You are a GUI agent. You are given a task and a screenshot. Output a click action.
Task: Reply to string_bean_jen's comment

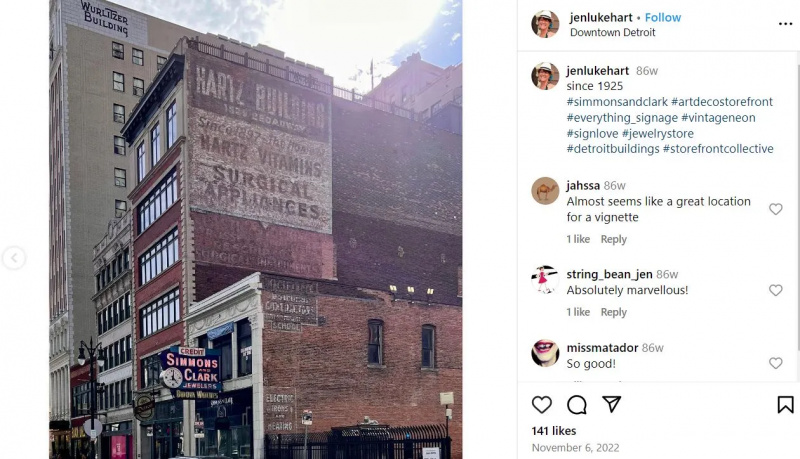pos(613,312)
